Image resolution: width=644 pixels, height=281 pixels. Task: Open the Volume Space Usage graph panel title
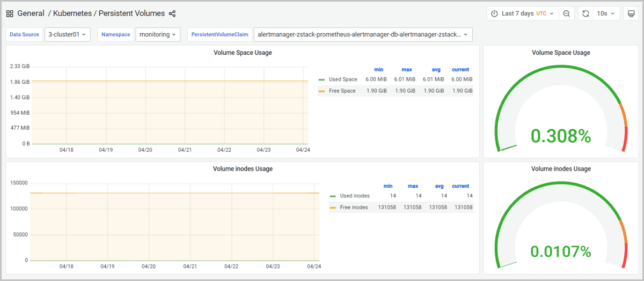pyautogui.click(x=243, y=53)
